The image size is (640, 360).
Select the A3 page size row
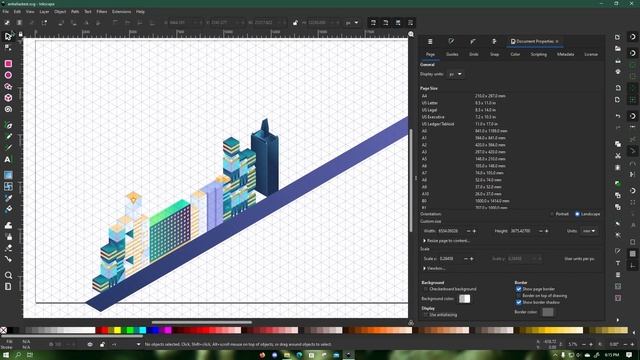[x=510, y=152]
